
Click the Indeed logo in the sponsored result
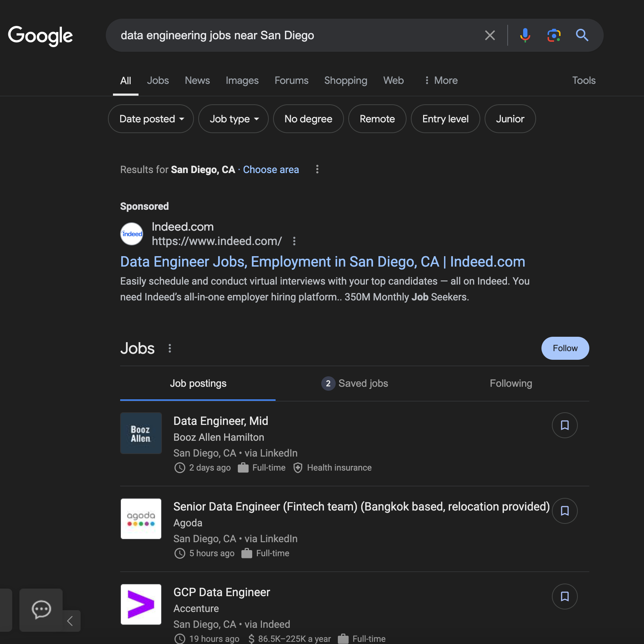[131, 234]
